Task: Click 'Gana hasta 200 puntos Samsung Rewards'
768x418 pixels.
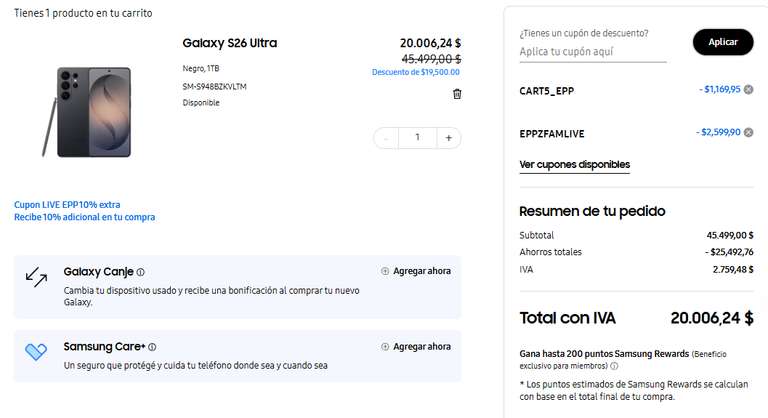Action: 604,354
